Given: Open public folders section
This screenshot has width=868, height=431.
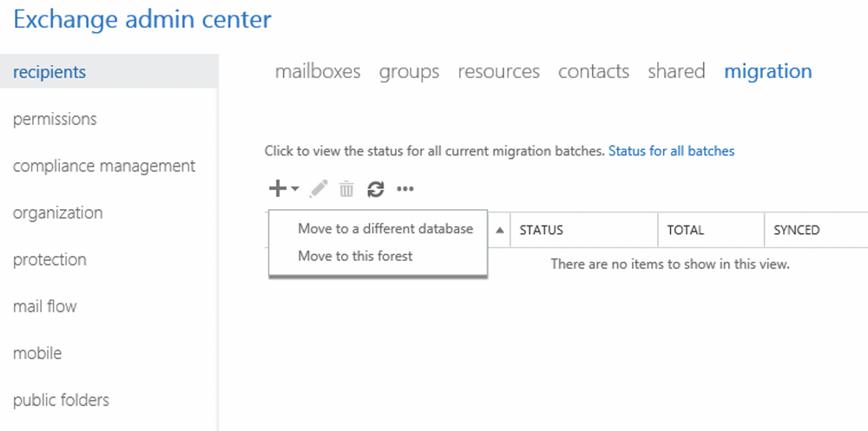Looking at the screenshot, I should coord(61,400).
